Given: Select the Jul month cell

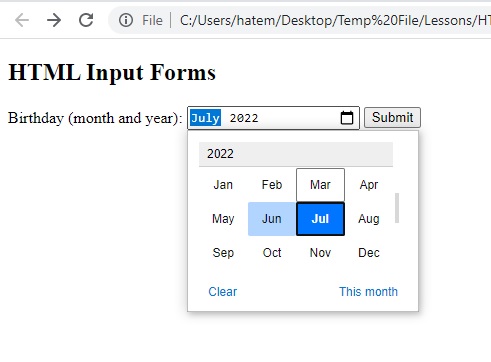Looking at the screenshot, I should [320, 219].
